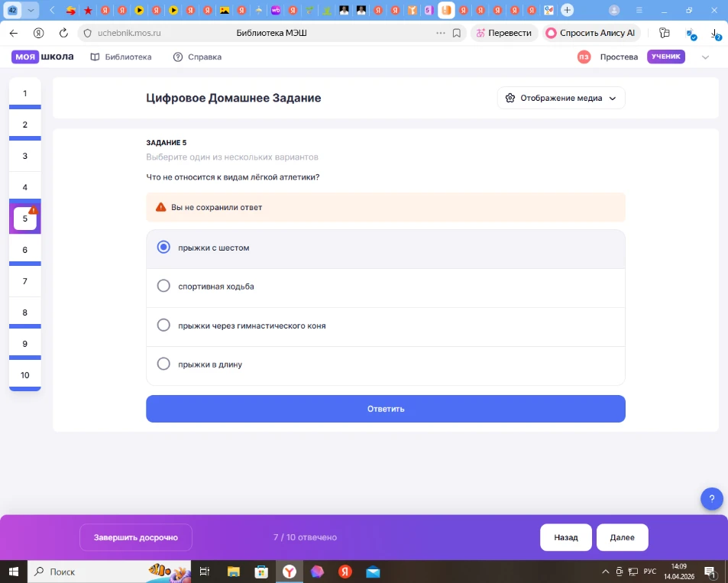Open the notification center icon in the tray
The width and height of the screenshot is (728, 583).
[710, 572]
